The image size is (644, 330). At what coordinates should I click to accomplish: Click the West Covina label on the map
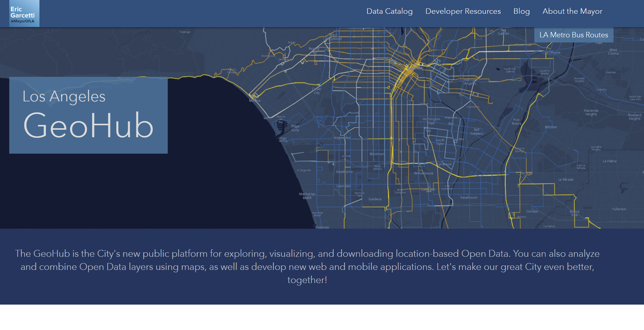(x=613, y=52)
